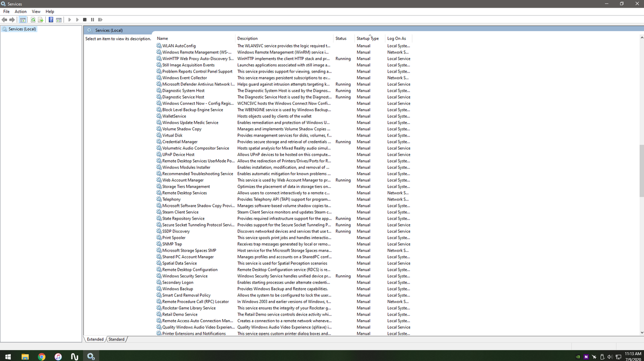
Task: Open File Explorer from the taskbar
Action: [x=25, y=356]
